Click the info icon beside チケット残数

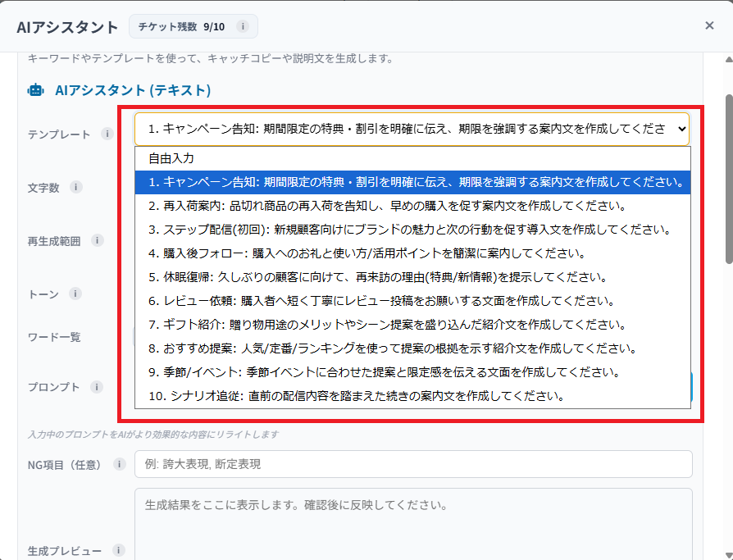[242, 26]
